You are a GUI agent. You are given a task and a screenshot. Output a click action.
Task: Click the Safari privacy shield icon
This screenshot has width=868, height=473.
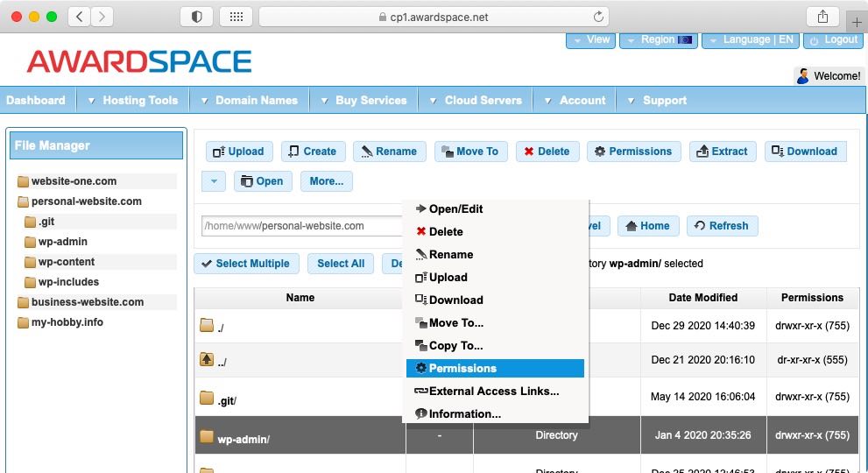click(x=196, y=17)
